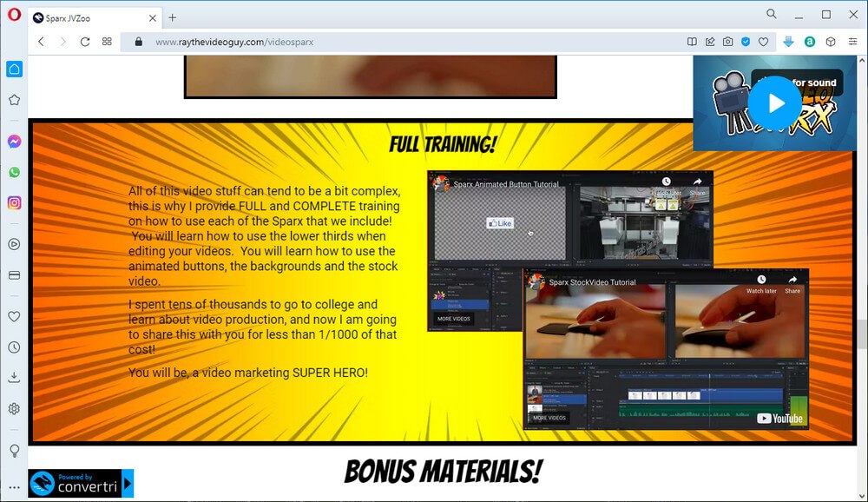This screenshot has width=868, height=502.
Task: Click Share on Animated Button Tutorial video
Action: pos(698,187)
